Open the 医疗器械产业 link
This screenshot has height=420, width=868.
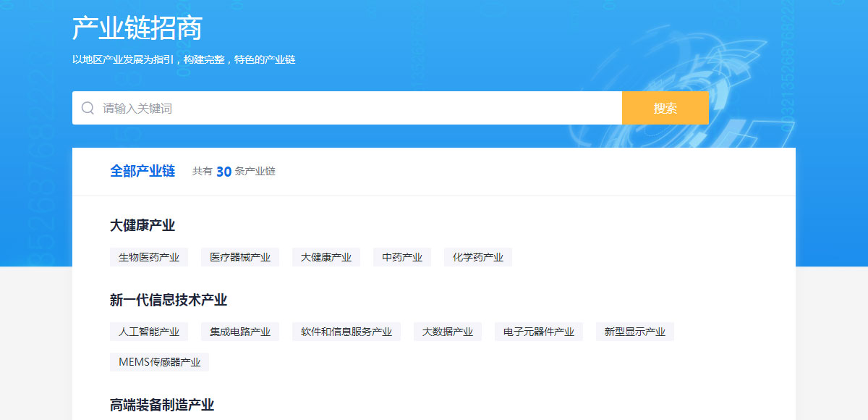coord(239,256)
